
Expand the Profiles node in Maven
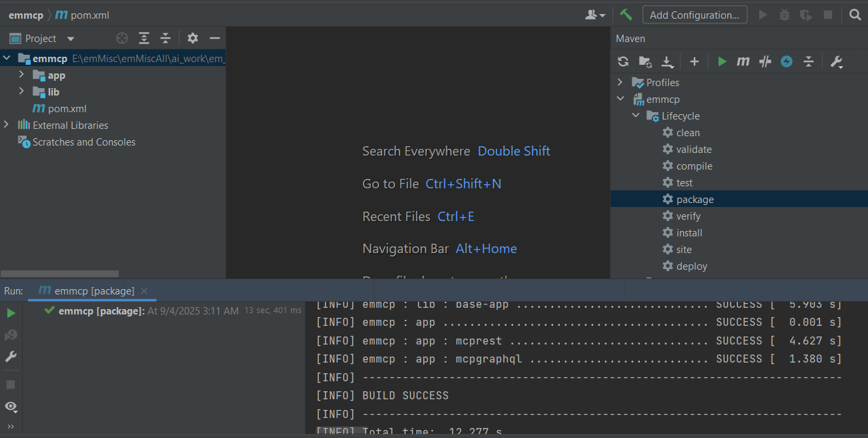pos(620,82)
